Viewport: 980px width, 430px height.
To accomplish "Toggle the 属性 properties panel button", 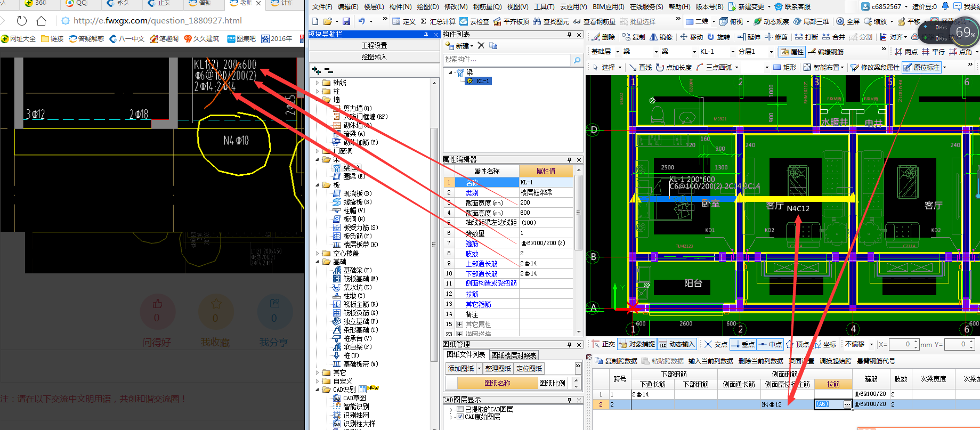I will click(791, 52).
